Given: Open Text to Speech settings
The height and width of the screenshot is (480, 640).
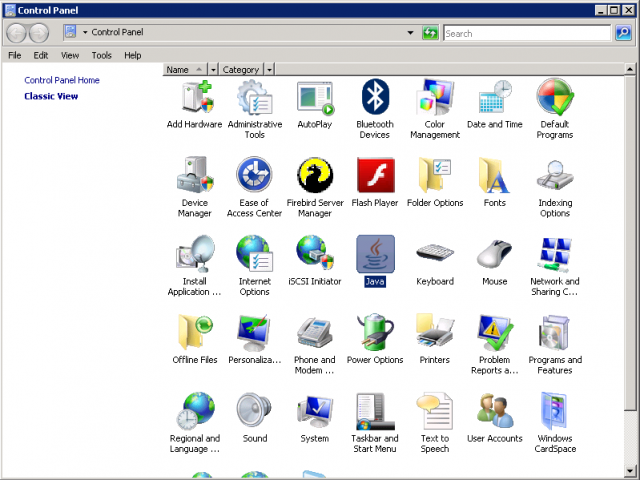Looking at the screenshot, I should (435, 423).
